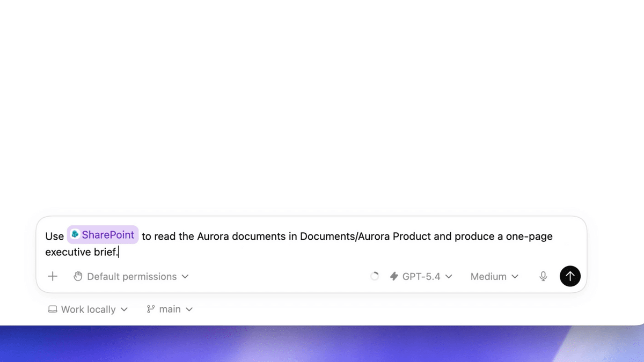Click the laptop icon beside Work locally
Image resolution: width=644 pixels, height=362 pixels.
point(53,309)
